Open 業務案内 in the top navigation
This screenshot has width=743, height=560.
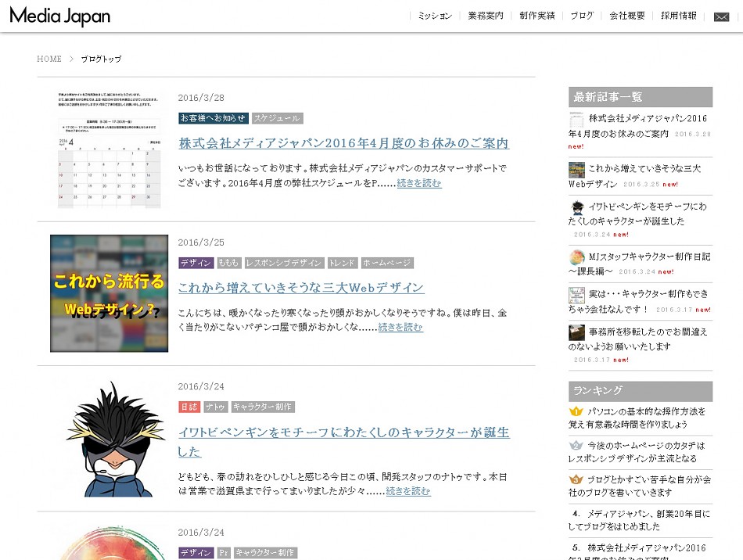coord(486,16)
